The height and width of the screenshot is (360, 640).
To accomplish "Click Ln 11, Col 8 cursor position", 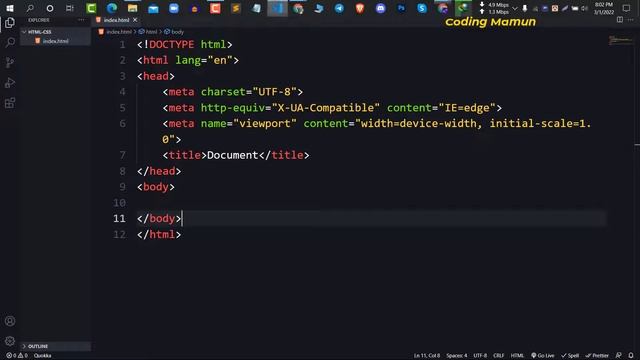I will (427, 356).
